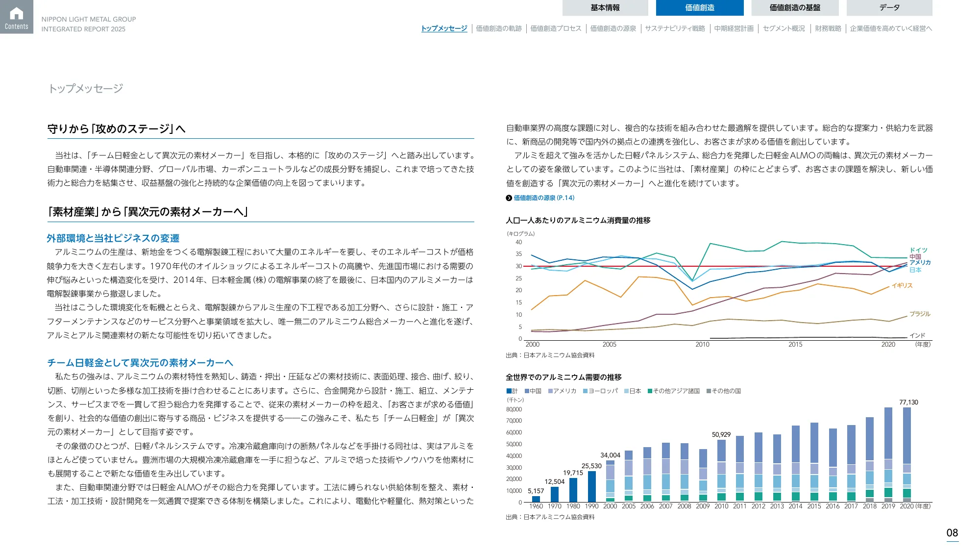
Task: Open サステナビリティ戦略 from the header
Action: tap(675, 28)
